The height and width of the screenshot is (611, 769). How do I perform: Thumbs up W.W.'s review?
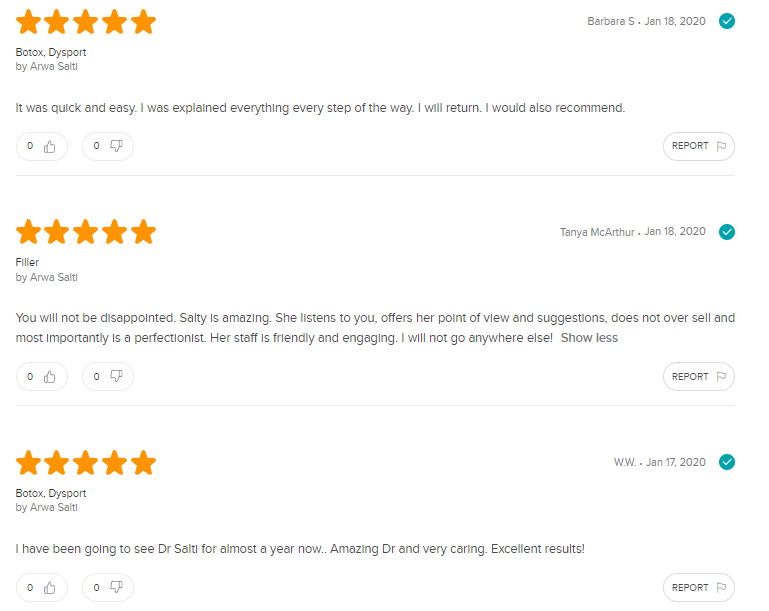(x=42, y=588)
